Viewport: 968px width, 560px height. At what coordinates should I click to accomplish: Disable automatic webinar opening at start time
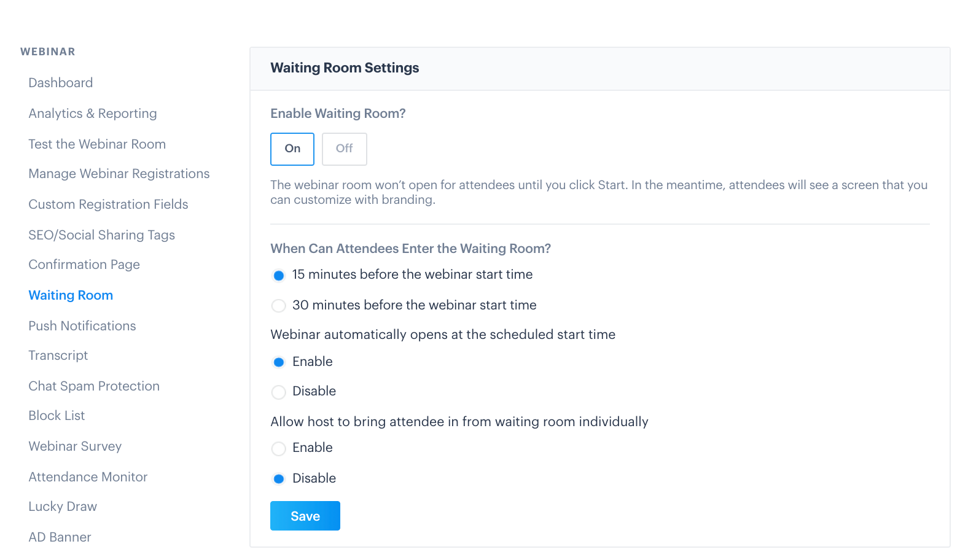pos(279,392)
